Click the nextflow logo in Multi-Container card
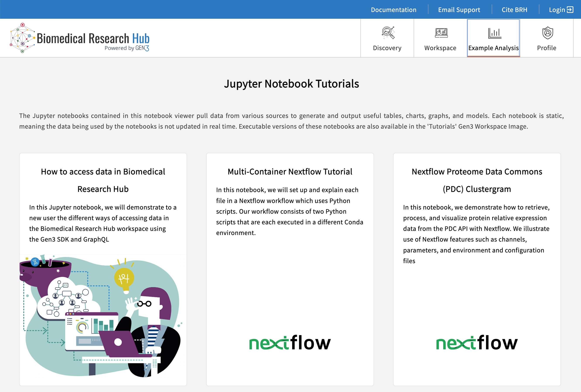This screenshot has width=581, height=392. tap(290, 343)
